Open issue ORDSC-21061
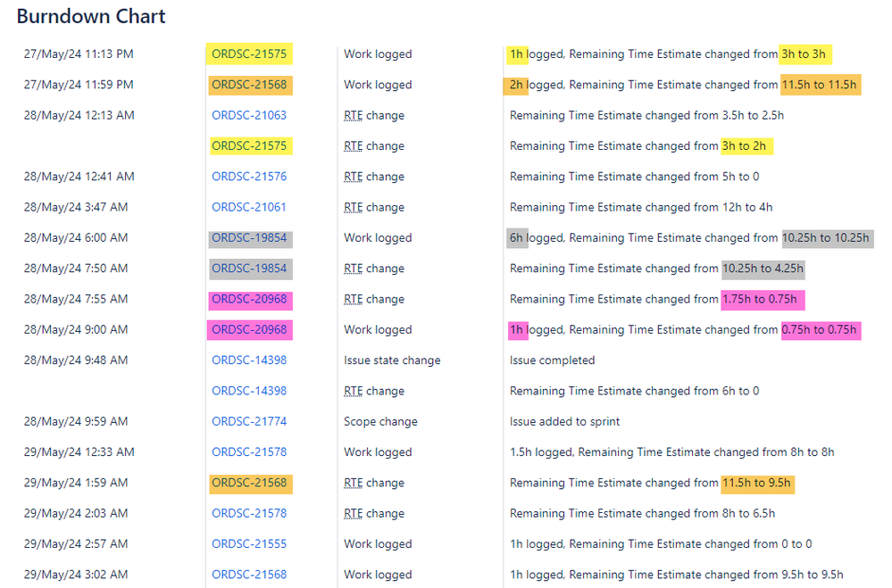892x588 pixels. [248, 207]
